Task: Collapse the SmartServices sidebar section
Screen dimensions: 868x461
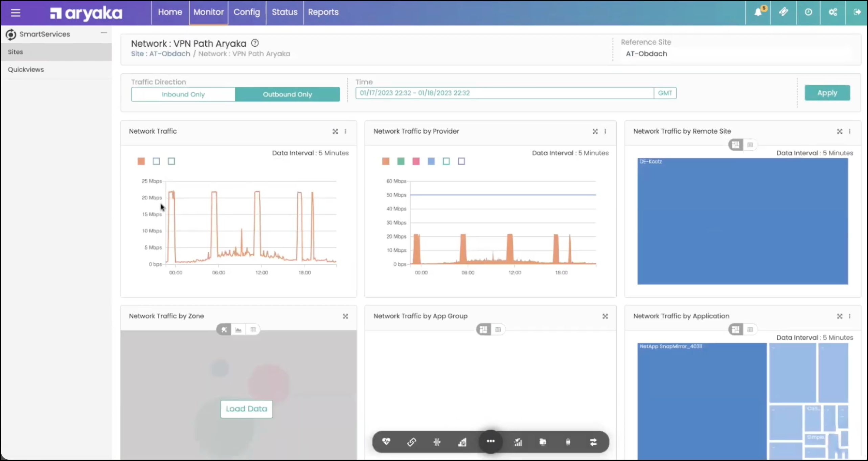Action: click(x=104, y=33)
